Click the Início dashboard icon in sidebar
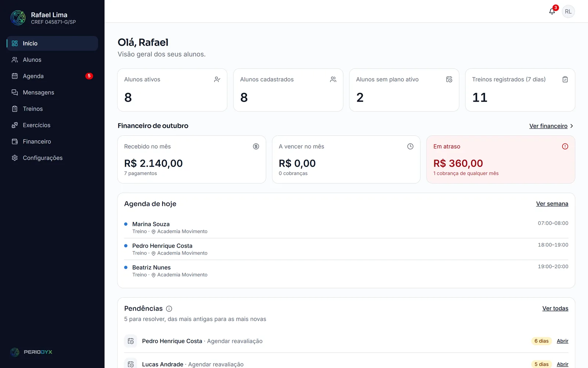588x368 pixels. (15, 43)
